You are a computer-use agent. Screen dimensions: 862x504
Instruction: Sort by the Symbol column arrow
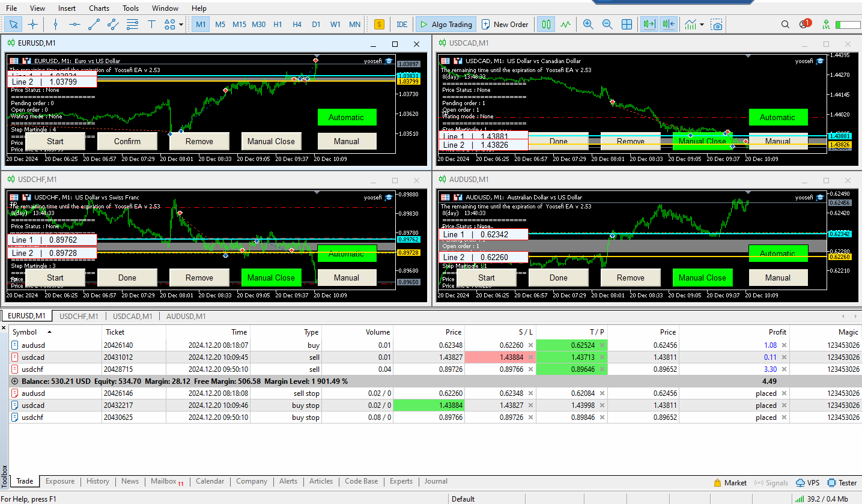pyautogui.click(x=49, y=332)
